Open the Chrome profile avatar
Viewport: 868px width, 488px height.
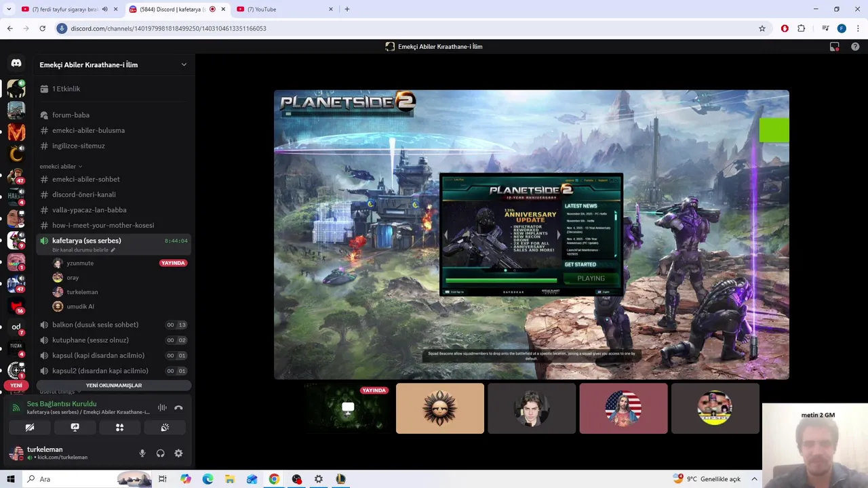pos(842,28)
